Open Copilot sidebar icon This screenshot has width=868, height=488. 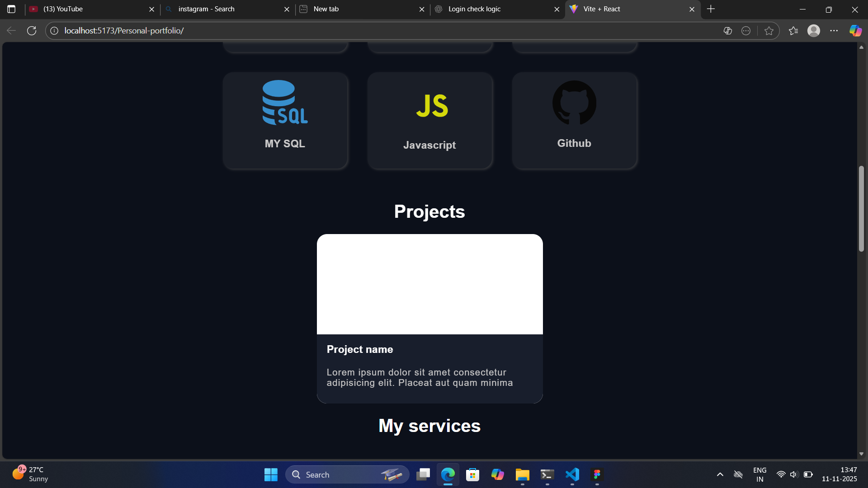(855, 31)
